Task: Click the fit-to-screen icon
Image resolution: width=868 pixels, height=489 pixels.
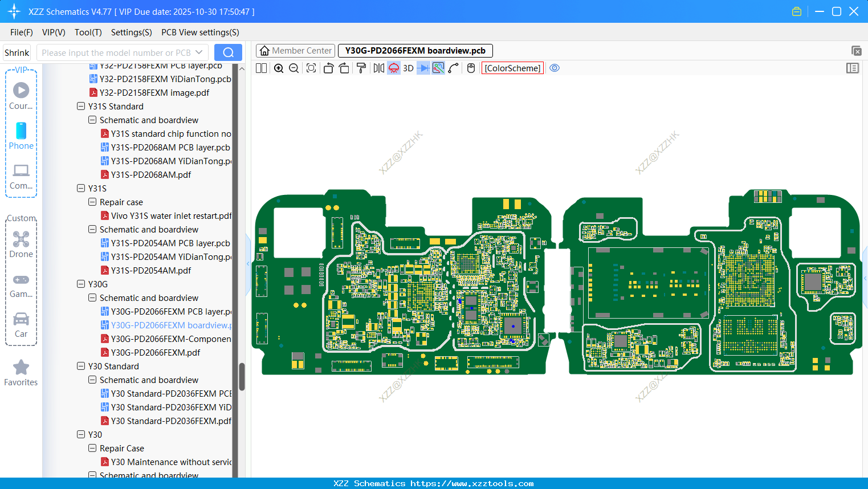Action: tap(311, 68)
